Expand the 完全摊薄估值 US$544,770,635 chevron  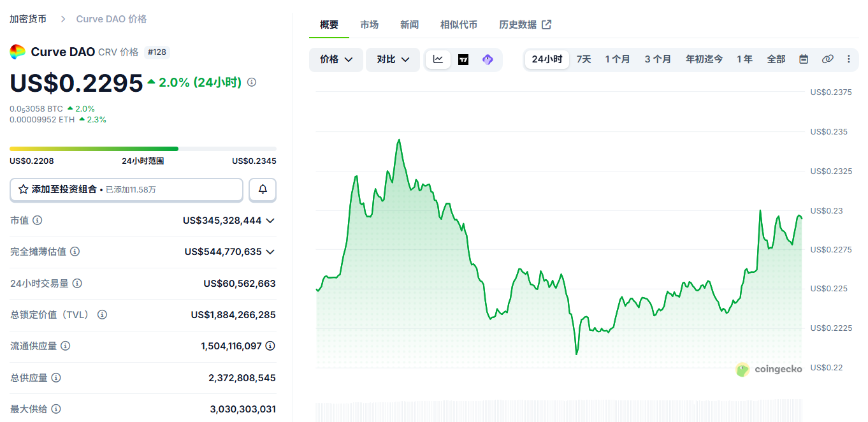[270, 252]
